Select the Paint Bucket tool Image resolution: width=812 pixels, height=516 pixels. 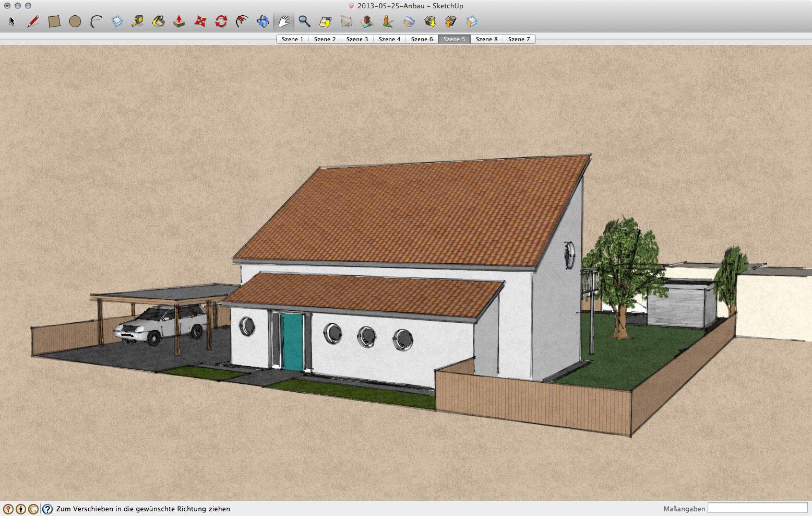[x=159, y=21]
